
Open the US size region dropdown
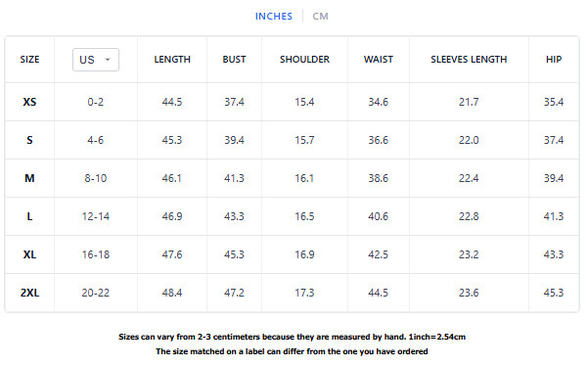96,60
